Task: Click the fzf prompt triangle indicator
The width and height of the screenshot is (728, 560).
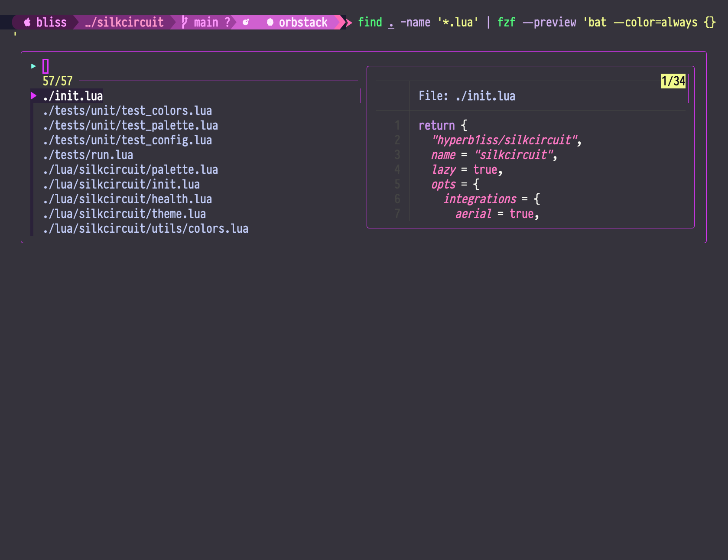Action: tap(33, 66)
